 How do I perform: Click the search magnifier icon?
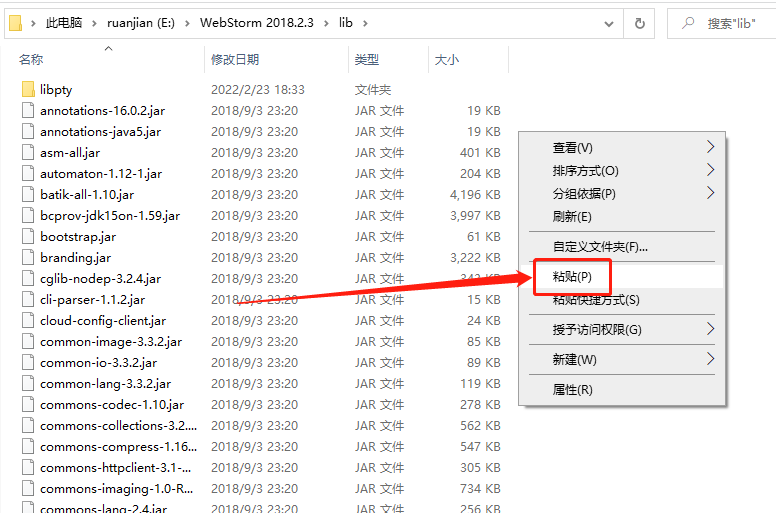[688, 23]
